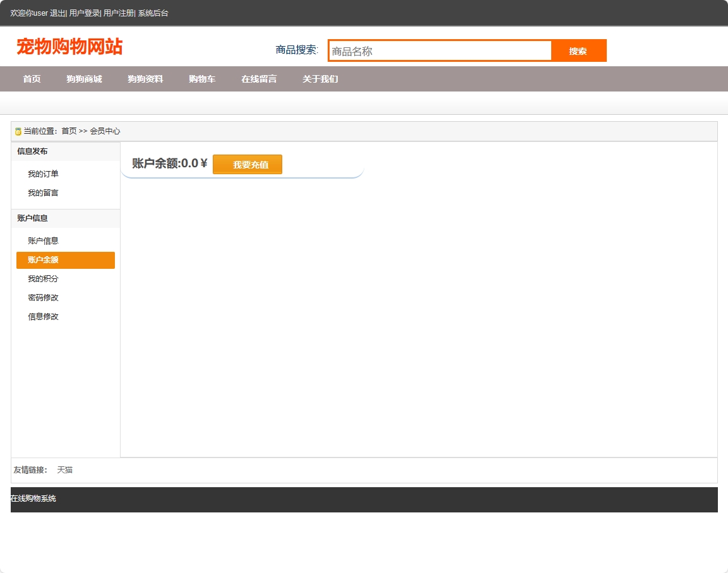Click the 在线购物系统 footer text
Image resolution: width=728 pixels, height=573 pixels.
pos(33,499)
